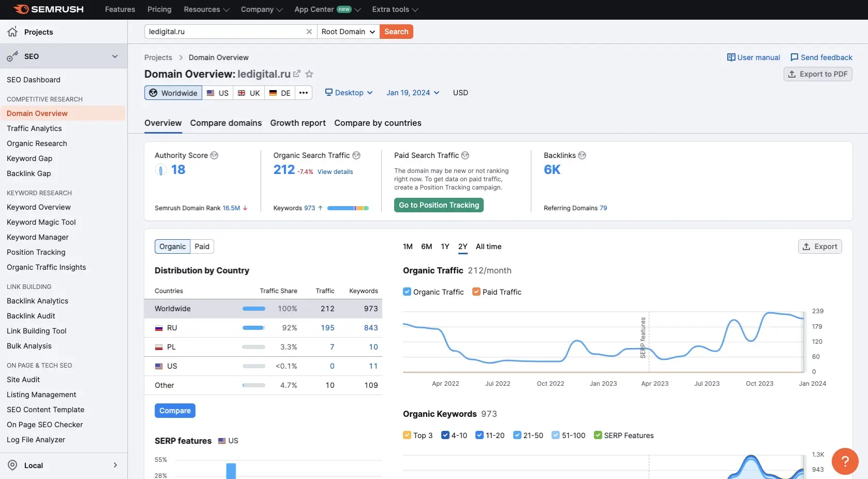This screenshot has height=479, width=868.
Task: Click Go to Position Tracking button
Action: 439,205
